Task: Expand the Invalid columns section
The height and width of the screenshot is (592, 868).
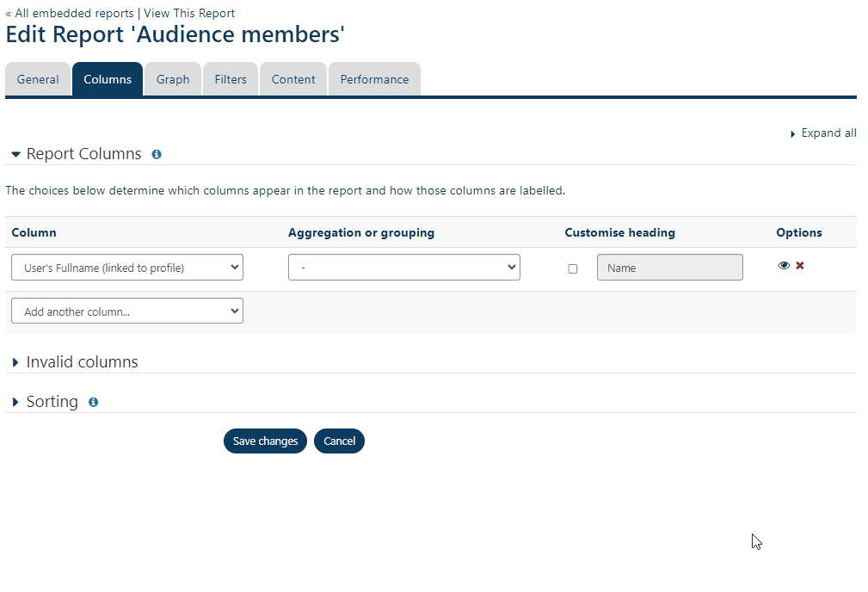Action: pos(82,362)
